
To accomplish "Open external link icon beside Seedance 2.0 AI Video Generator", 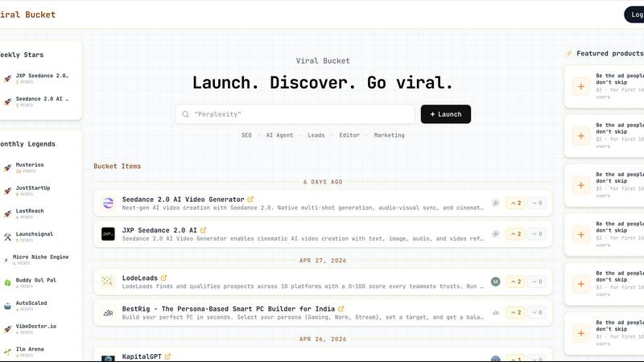I will (x=250, y=200).
